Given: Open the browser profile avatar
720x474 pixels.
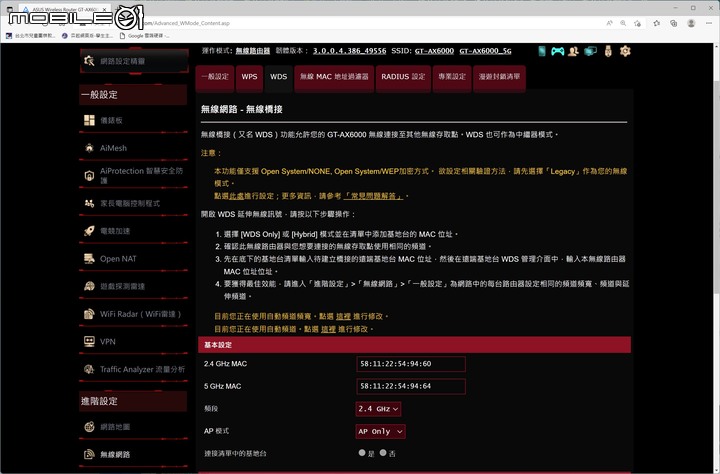Looking at the screenshot, I should click(x=691, y=23).
